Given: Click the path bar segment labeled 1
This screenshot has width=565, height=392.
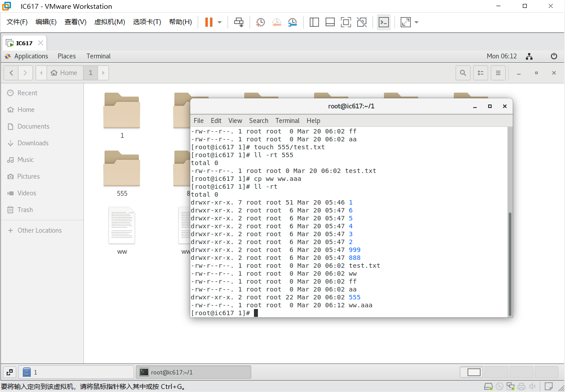Looking at the screenshot, I should click(x=91, y=73).
